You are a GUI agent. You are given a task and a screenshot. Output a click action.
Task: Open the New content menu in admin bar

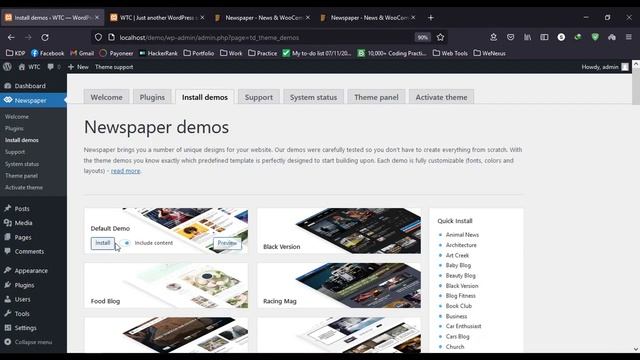[x=78, y=67]
